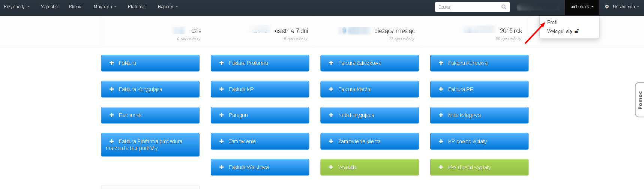Click plus icon on green Wydatki button
The height and width of the screenshot is (189, 644).
pos(331,167)
